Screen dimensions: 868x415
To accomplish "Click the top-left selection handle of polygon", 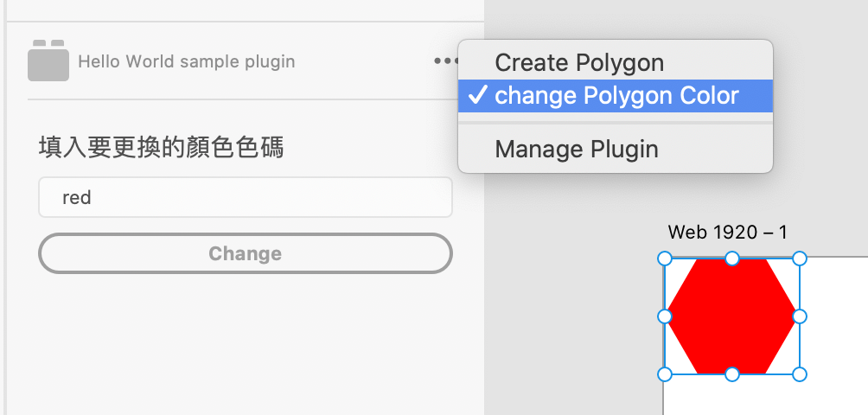I will [664, 259].
